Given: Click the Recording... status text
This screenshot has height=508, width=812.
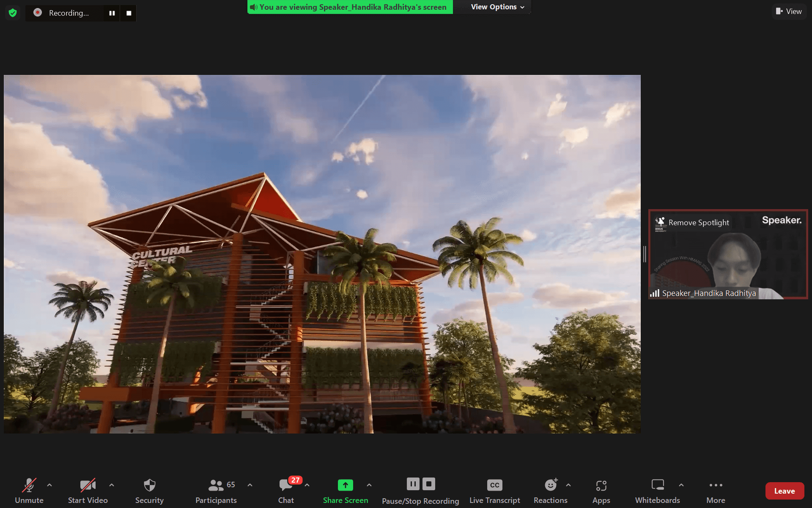Looking at the screenshot, I should pyautogui.click(x=69, y=13).
